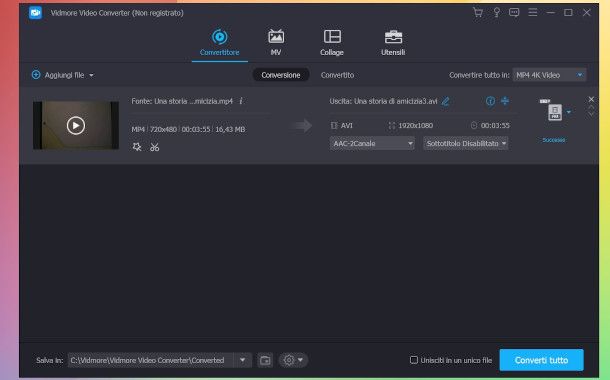Expand the Aggiungi file dropdown arrow
610x380 pixels.
(91, 75)
